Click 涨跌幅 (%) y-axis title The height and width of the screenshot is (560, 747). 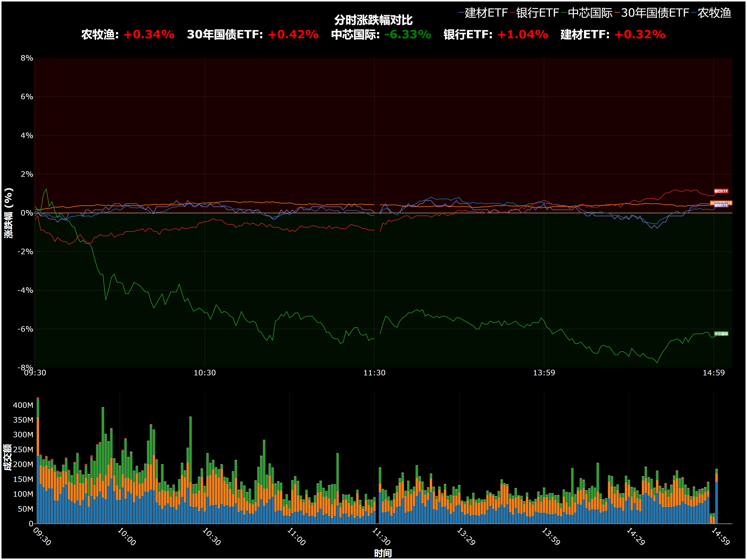click(x=8, y=213)
